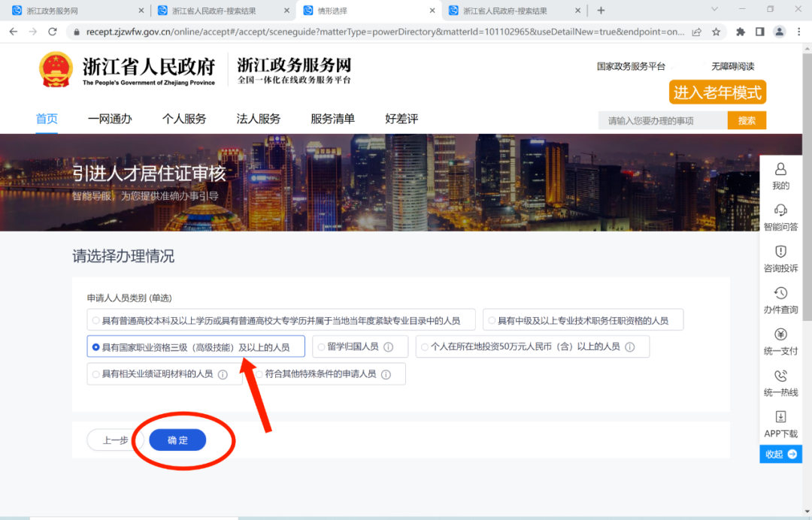This screenshot has height=520, width=812.
Task: Open 咨询投诉 shield icon
Action: pyautogui.click(x=780, y=252)
